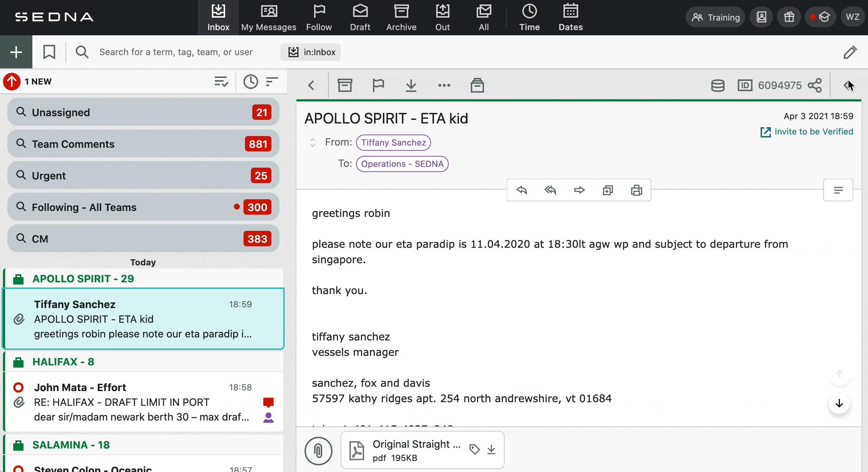Viewport: 868px width, 472px height.
Task: Click the search magnifier icon
Action: pos(82,52)
